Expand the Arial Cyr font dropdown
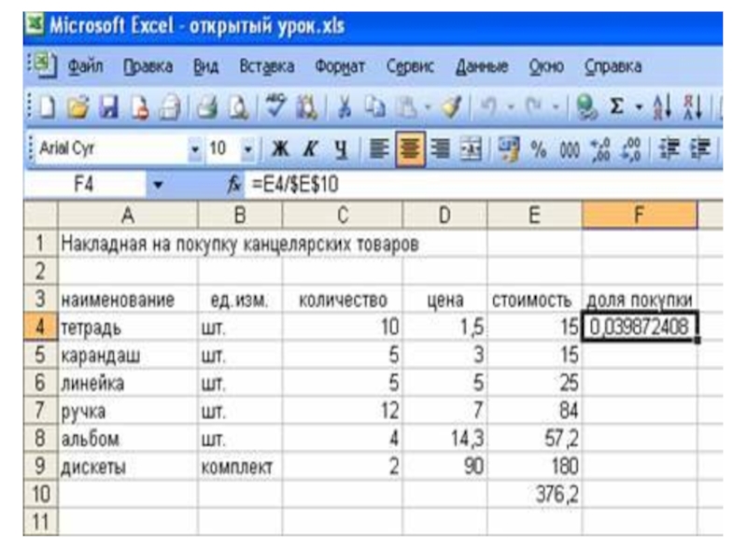The width and height of the screenshot is (747, 560). (194, 149)
